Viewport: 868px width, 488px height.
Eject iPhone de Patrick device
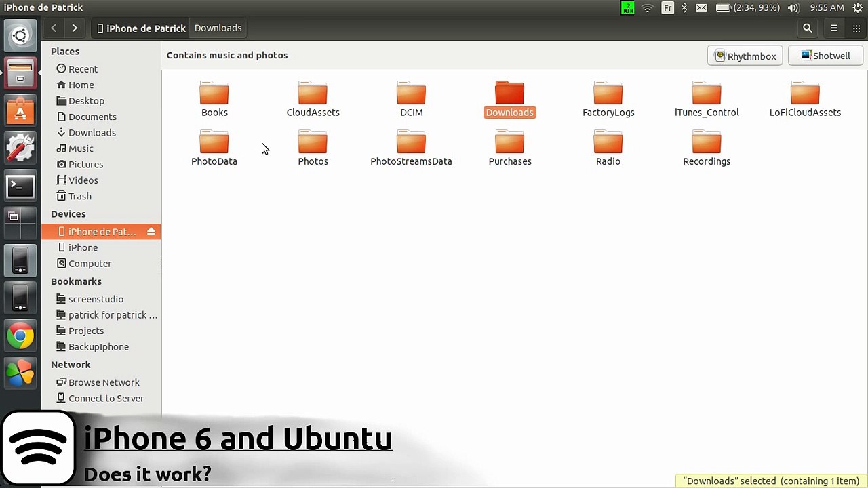[151, 232]
